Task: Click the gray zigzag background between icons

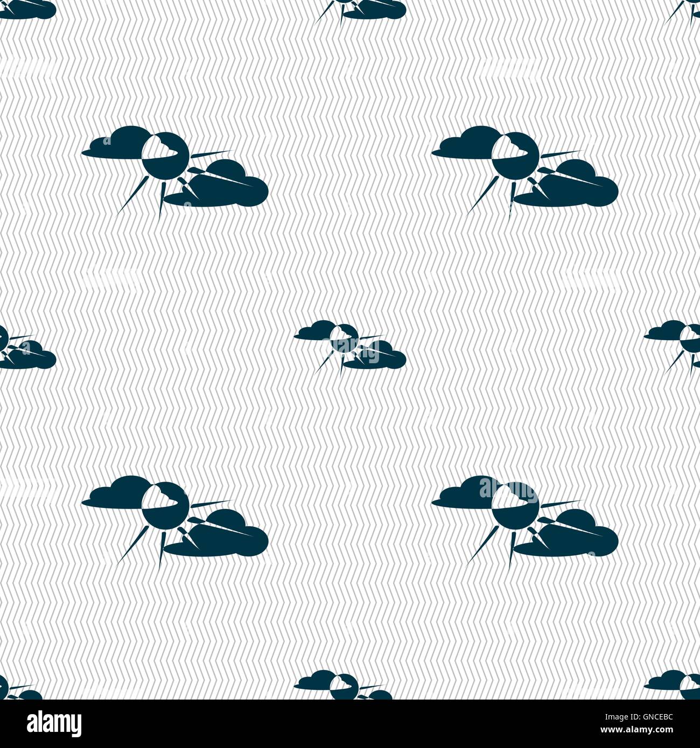Action: tap(350, 242)
